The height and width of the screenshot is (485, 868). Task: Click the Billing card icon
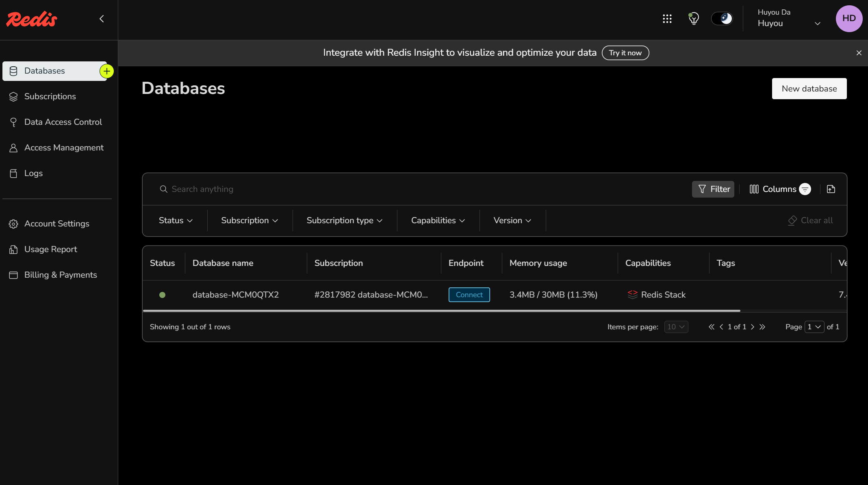pyautogui.click(x=13, y=275)
